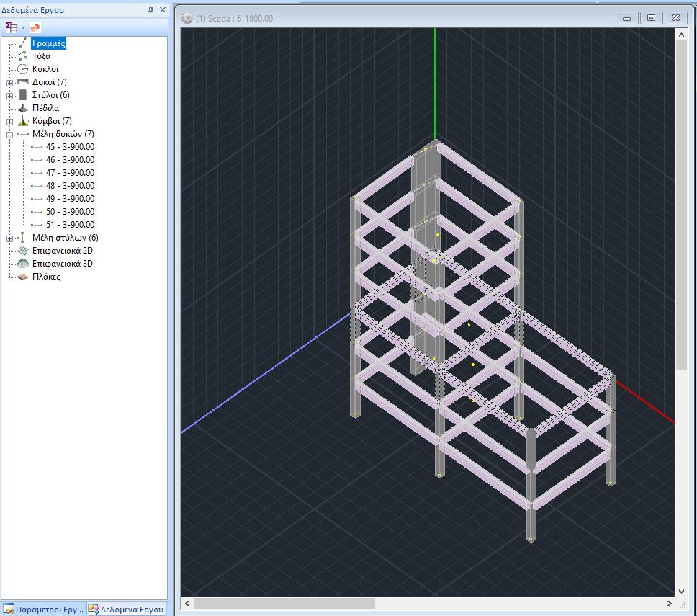This screenshot has width=697, height=616.
Task: Select beam member 46 - 3-900.00
Action: click(x=71, y=160)
